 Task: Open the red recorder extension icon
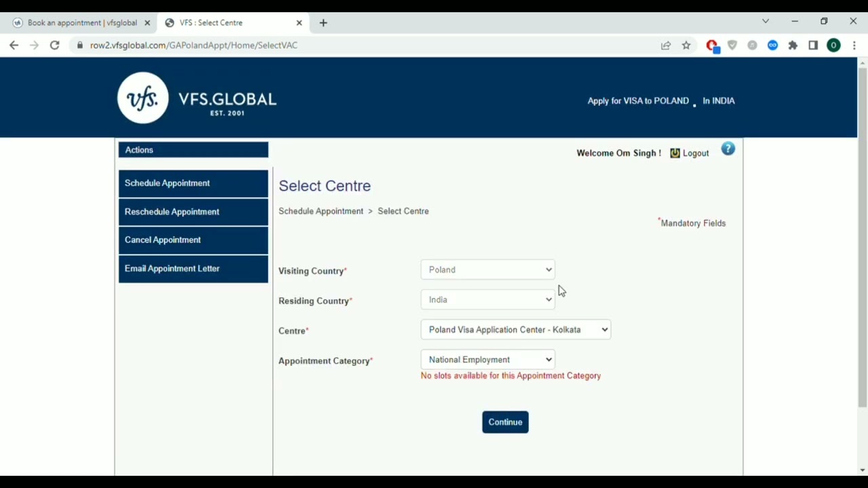click(712, 46)
